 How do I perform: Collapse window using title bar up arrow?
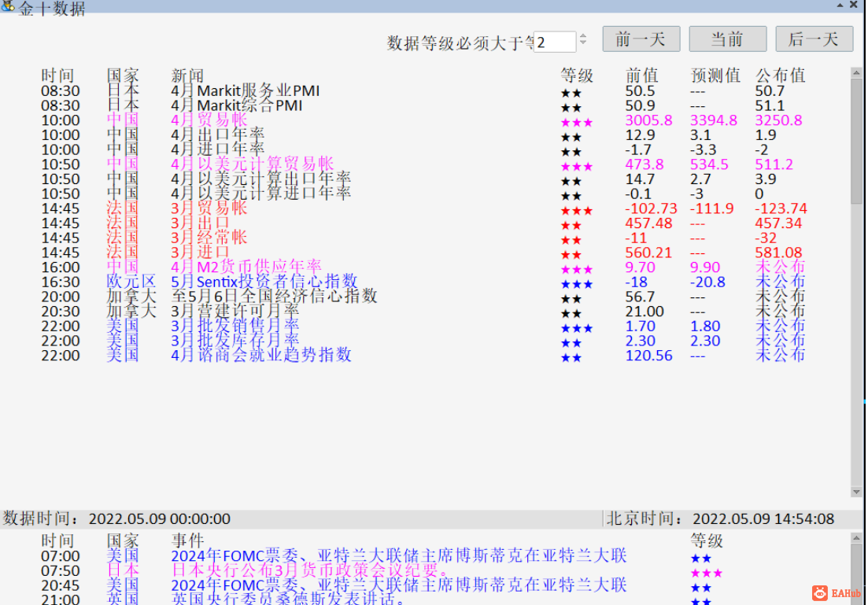pyautogui.click(x=840, y=5)
